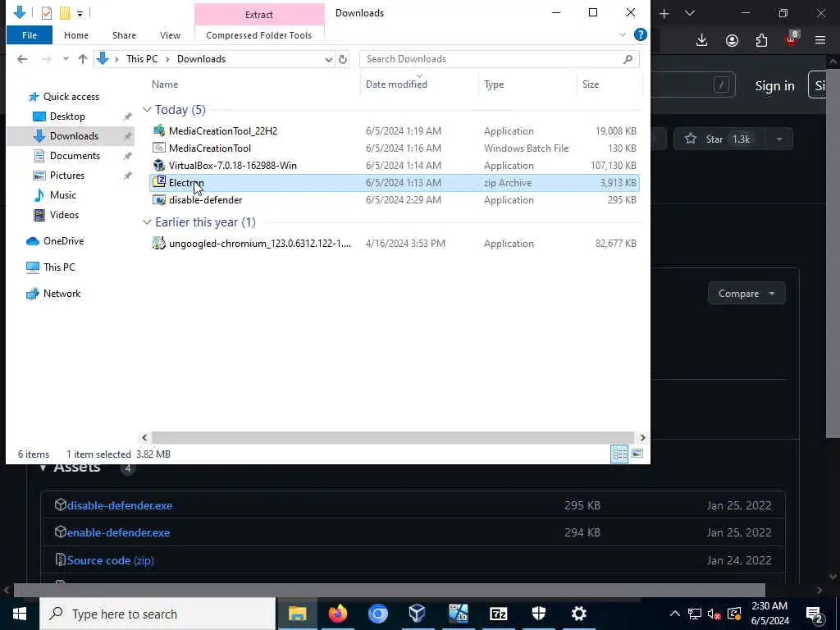Select the MediaCreationTool_22H2 application file

pyautogui.click(x=395, y=130)
